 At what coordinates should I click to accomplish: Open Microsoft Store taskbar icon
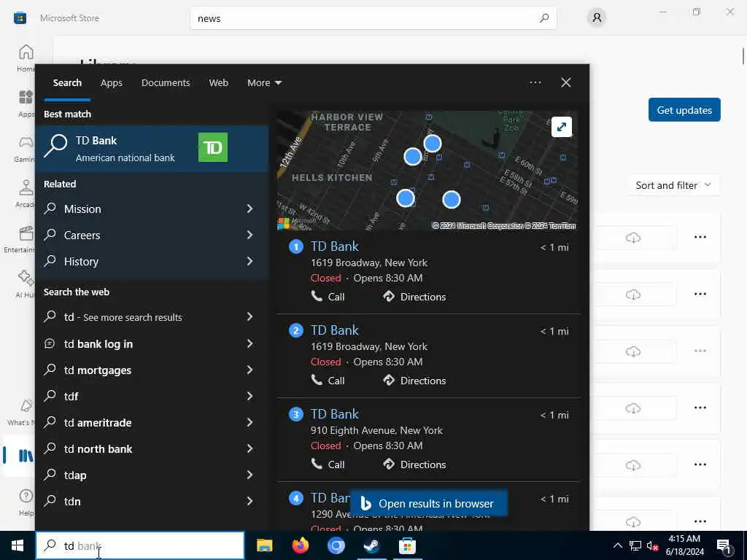click(407, 545)
